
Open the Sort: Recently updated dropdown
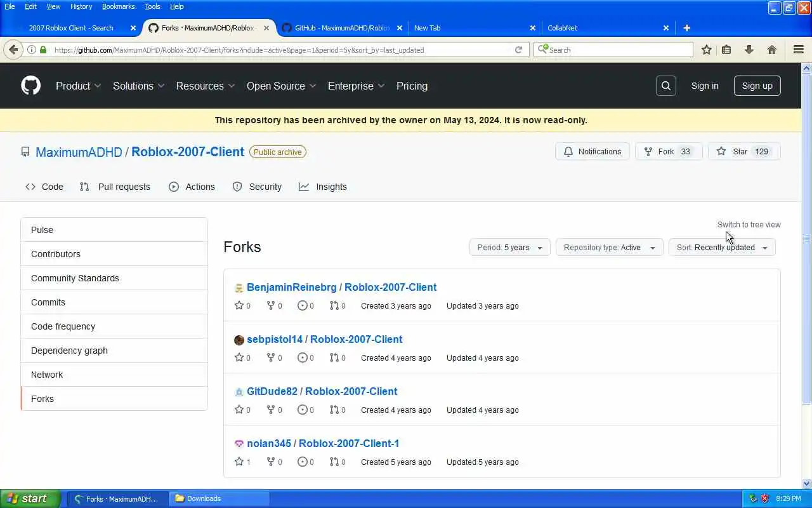tap(722, 247)
